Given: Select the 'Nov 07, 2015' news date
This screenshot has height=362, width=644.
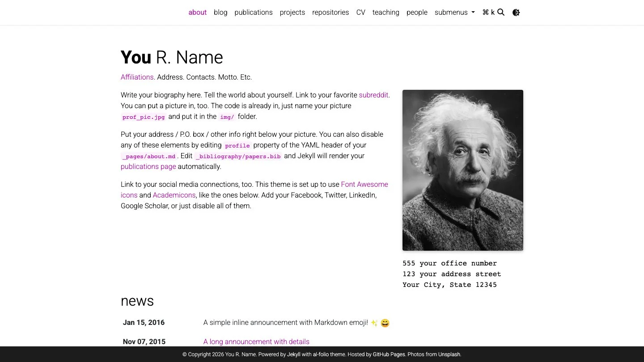Looking at the screenshot, I should click(144, 341).
